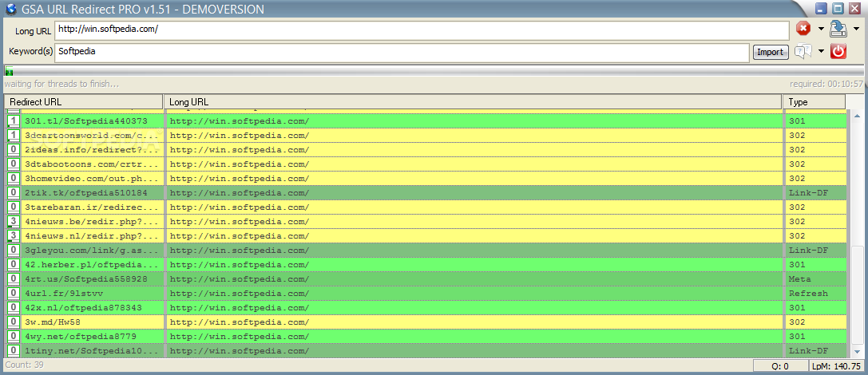868x375 pixels.
Task: Focus the Long URL input field
Action: (x=422, y=30)
